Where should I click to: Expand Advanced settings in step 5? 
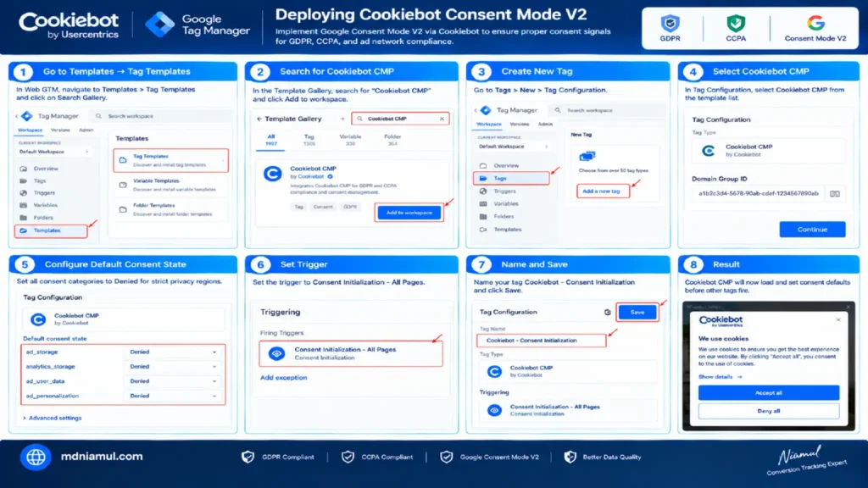(53, 419)
